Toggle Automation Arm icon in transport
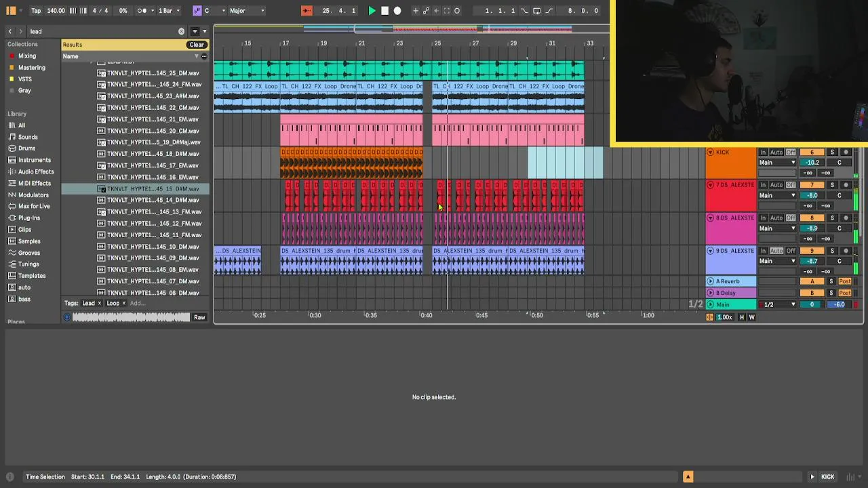 (x=426, y=11)
